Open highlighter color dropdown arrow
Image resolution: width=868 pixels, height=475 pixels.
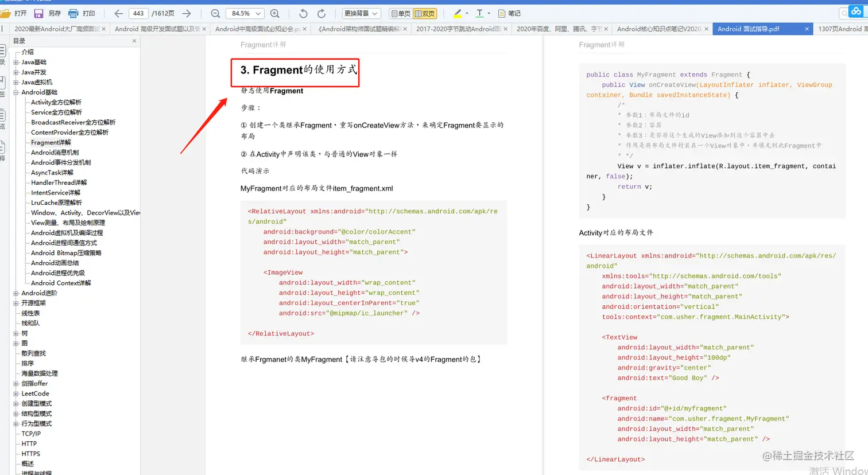click(x=467, y=13)
